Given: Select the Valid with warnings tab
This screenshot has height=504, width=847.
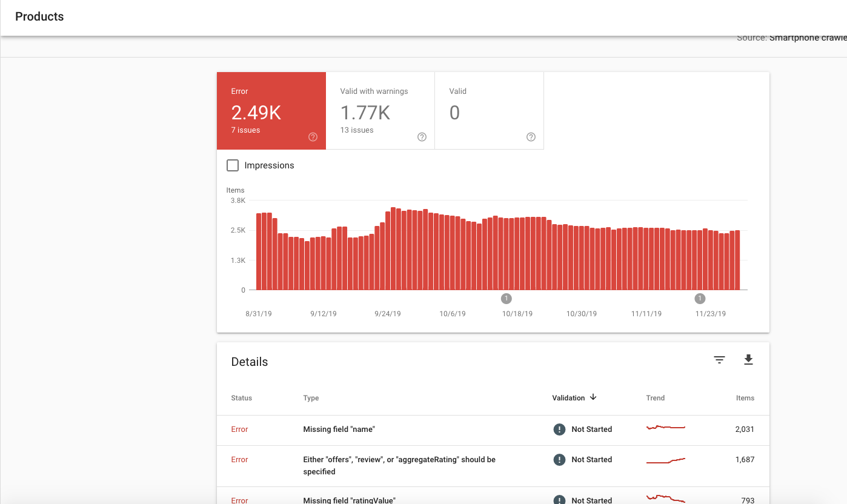Looking at the screenshot, I should tap(380, 111).
